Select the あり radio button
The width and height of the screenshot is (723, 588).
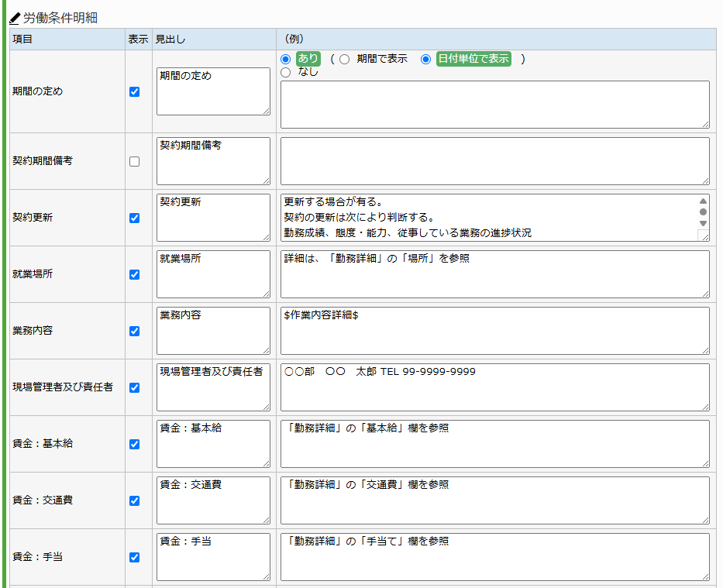pyautogui.click(x=285, y=59)
